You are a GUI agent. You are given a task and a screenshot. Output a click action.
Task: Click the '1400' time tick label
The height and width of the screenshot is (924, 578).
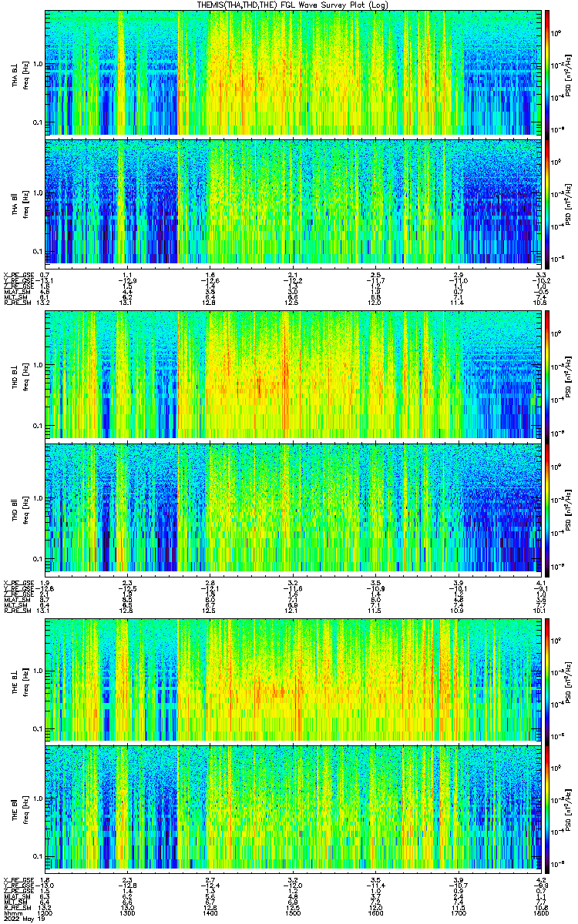(210, 912)
